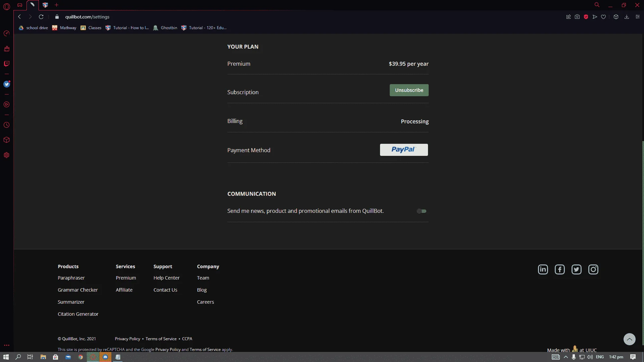Open the Opera menu logo
Screen dimensions: 644x362
tap(6, 6)
